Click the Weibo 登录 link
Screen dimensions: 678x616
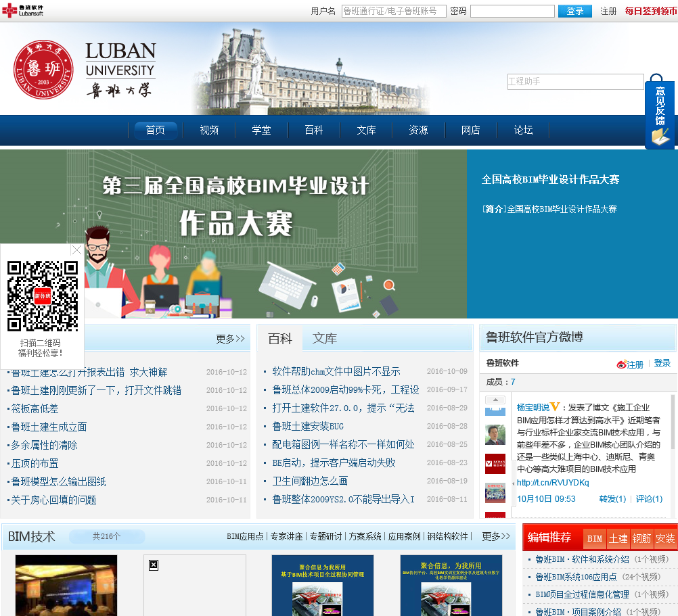coord(662,363)
